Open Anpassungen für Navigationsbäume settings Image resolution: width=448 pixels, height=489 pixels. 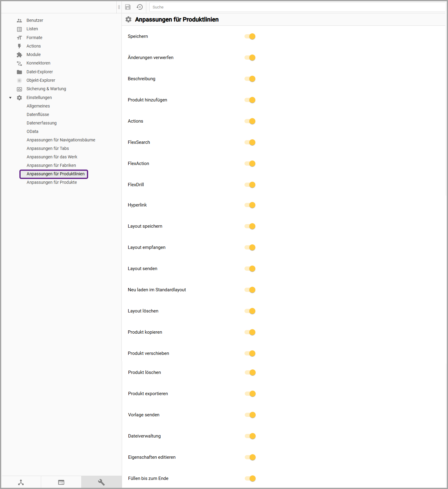click(61, 140)
